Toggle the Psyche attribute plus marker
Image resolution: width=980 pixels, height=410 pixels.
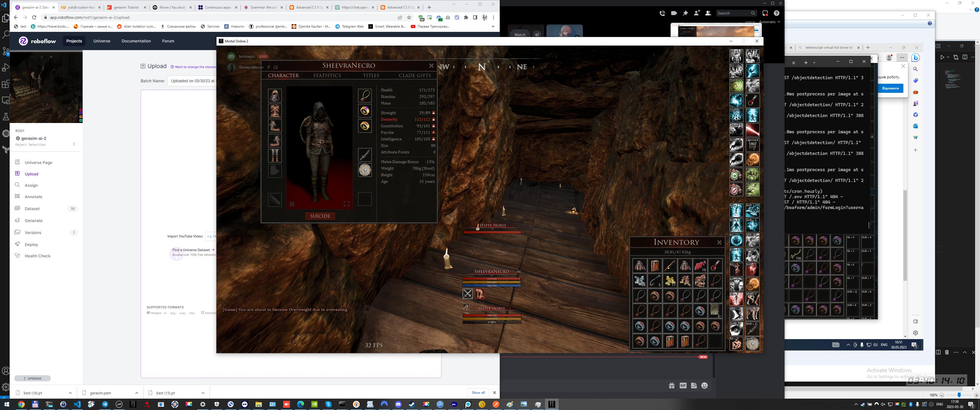click(433, 132)
